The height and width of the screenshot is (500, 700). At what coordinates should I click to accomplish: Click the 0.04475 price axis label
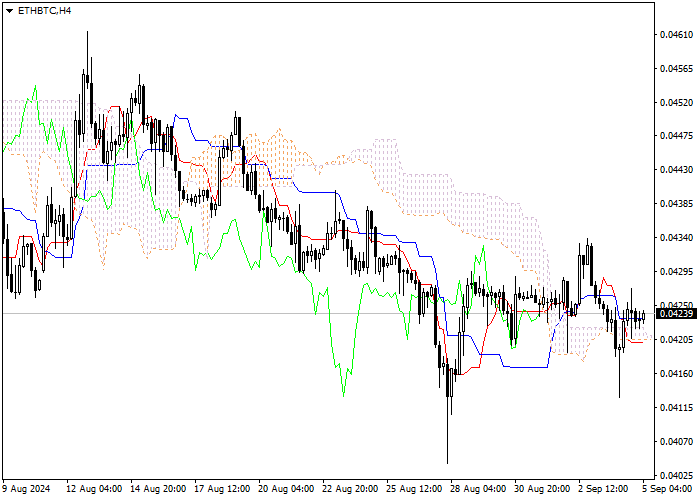coord(677,136)
